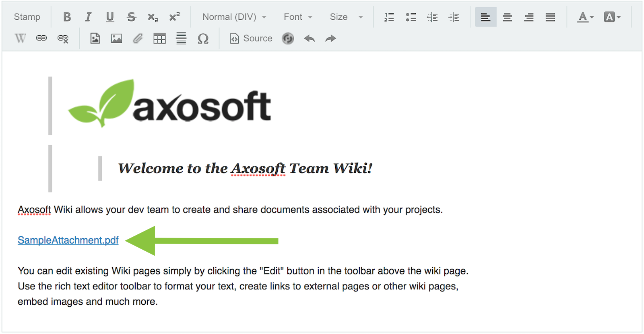Toggle superscript formatting
The height and width of the screenshot is (334, 644).
(x=174, y=17)
